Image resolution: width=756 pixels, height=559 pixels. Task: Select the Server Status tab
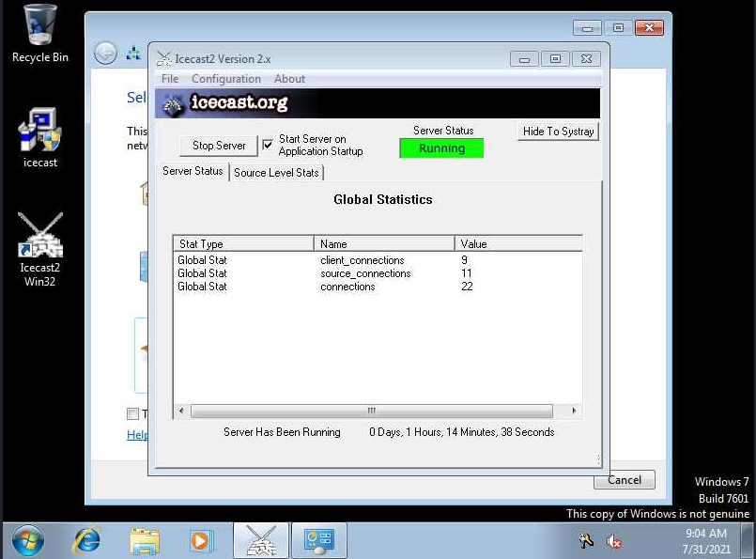tap(193, 171)
